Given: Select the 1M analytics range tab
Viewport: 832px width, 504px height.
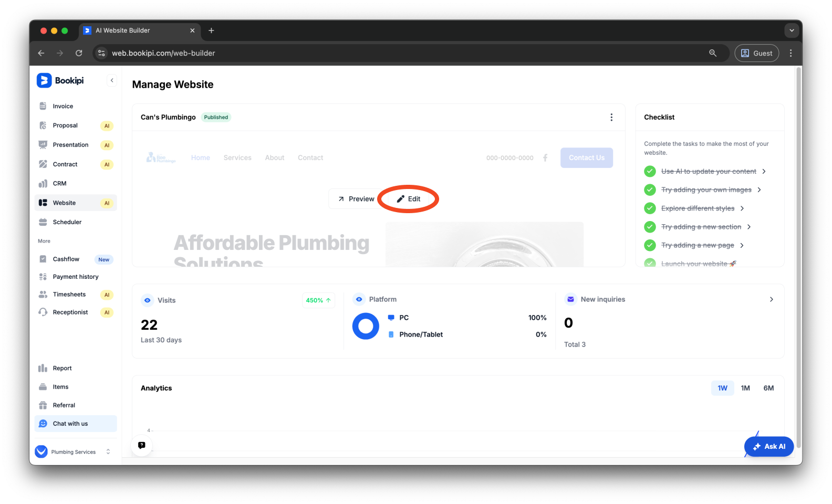Looking at the screenshot, I should [745, 388].
